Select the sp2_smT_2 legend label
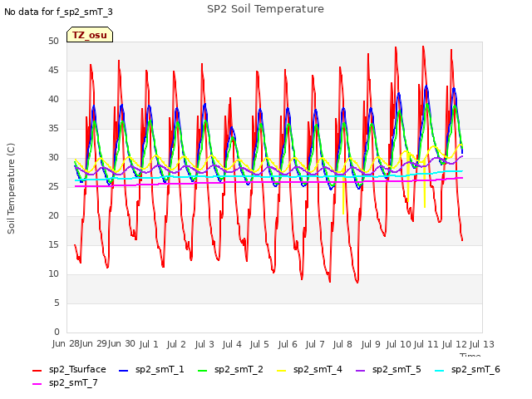The height and width of the screenshot is (399, 532). pyautogui.click(x=239, y=369)
